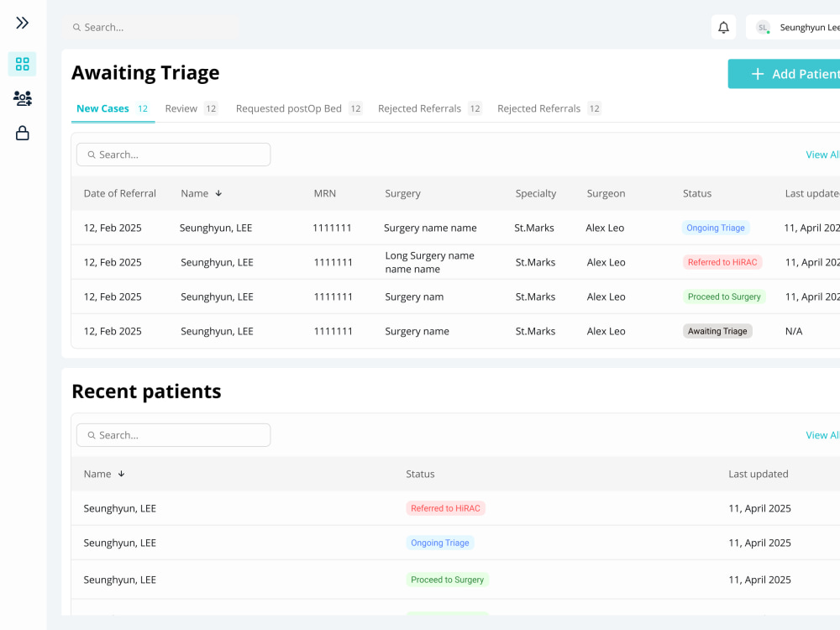Click Ongoing Triage badge in Awaiting Triage table
This screenshot has height=630, width=840.
[x=715, y=228]
